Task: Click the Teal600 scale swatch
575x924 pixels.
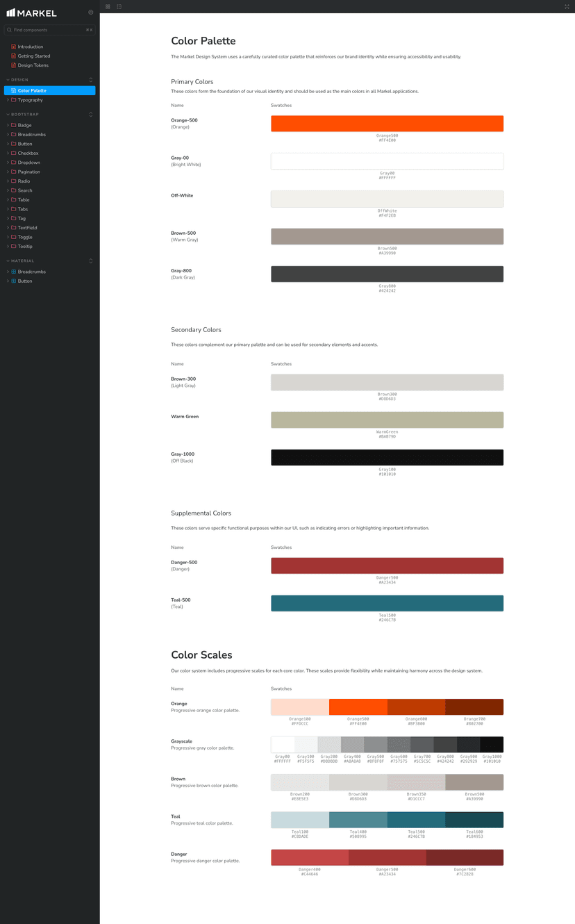Action: click(x=474, y=820)
